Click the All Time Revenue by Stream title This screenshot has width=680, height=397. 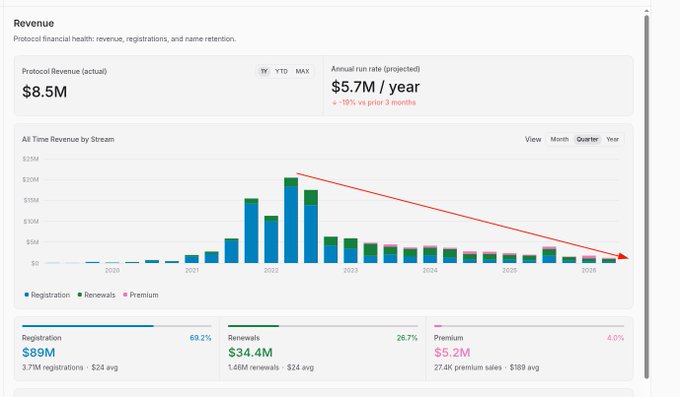[x=68, y=139]
